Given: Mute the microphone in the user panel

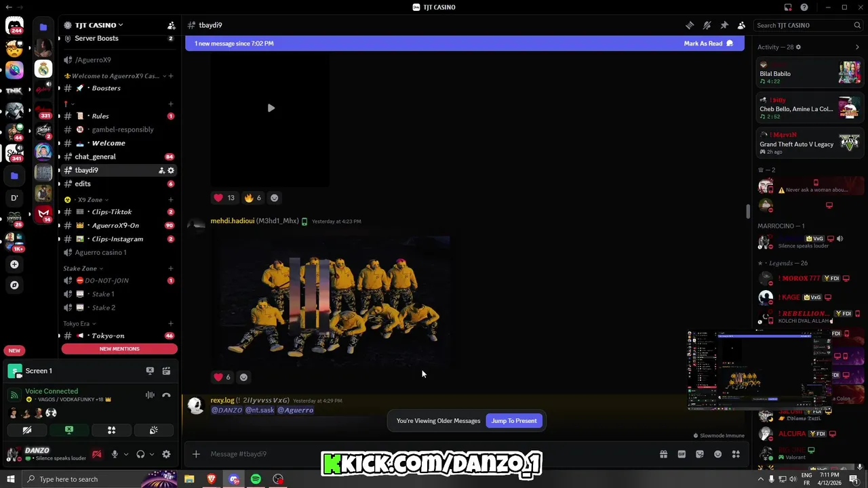Looking at the screenshot, I should pos(115,454).
